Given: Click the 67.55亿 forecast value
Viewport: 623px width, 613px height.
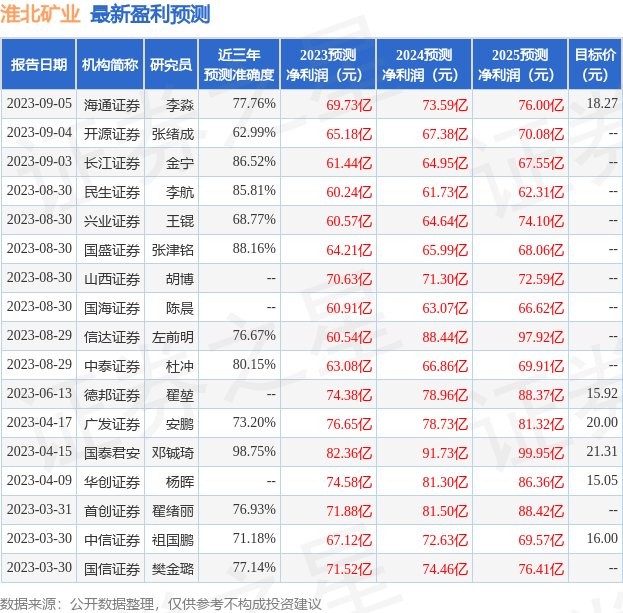Looking at the screenshot, I should [541, 163].
